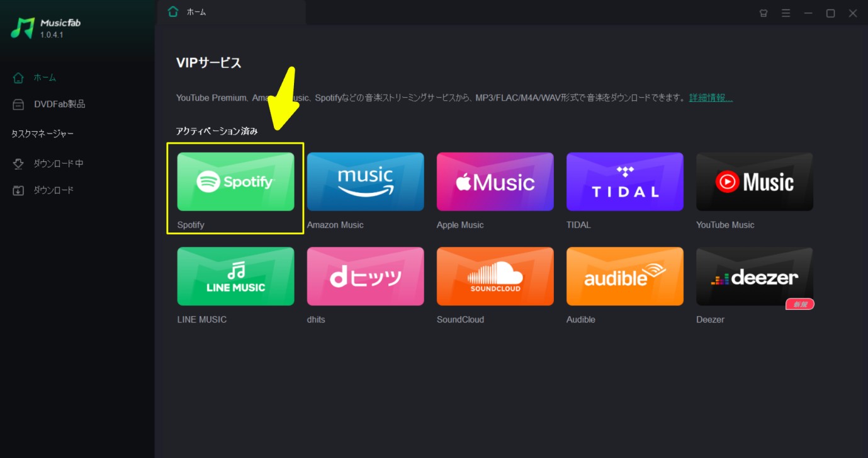Click the home icon in the top tab

(173, 11)
